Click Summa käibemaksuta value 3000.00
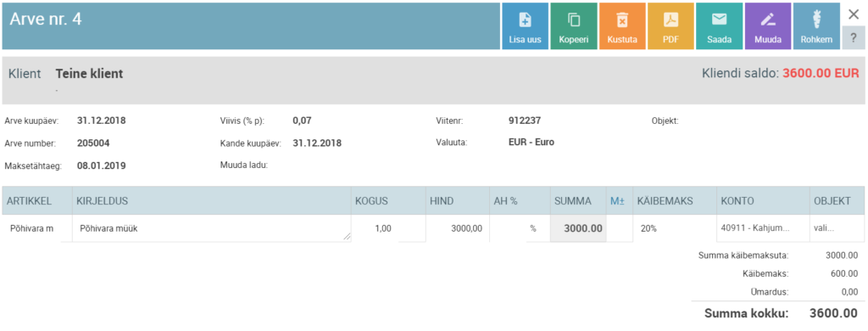 (x=842, y=255)
